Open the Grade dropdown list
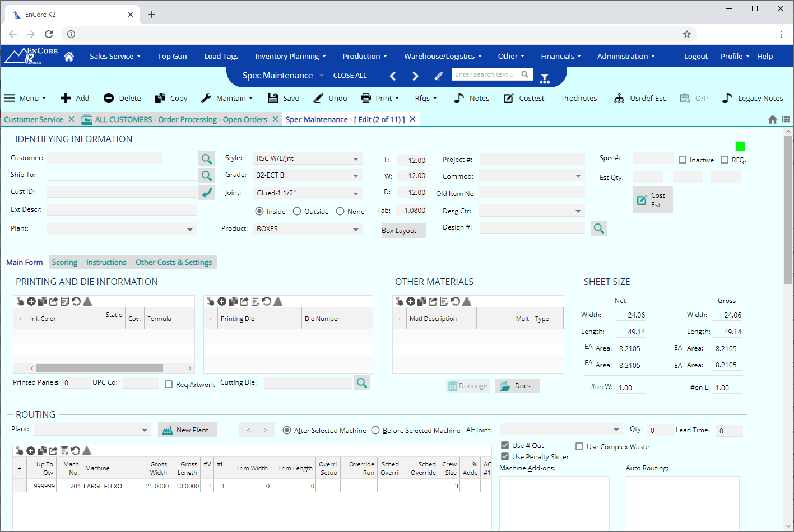Screen dimensions: 794x532 click(x=355, y=176)
